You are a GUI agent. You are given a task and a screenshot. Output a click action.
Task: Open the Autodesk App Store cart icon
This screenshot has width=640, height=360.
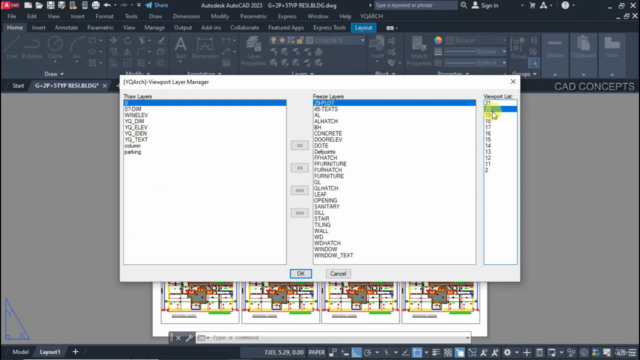coord(532,5)
